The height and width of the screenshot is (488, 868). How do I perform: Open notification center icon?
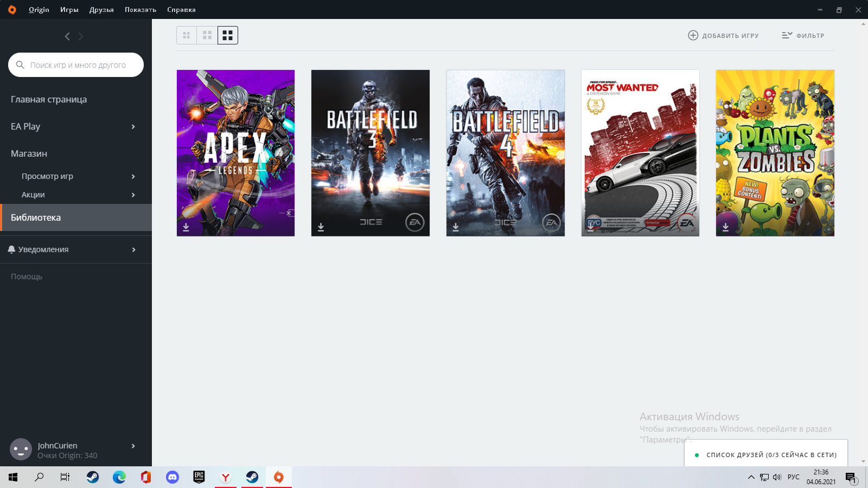[x=850, y=477]
